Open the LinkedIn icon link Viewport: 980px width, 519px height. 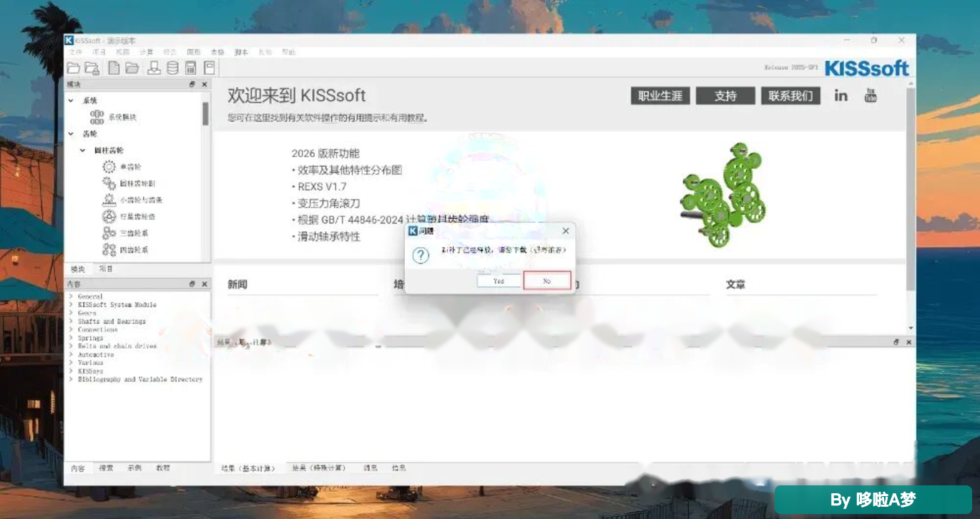click(x=841, y=95)
